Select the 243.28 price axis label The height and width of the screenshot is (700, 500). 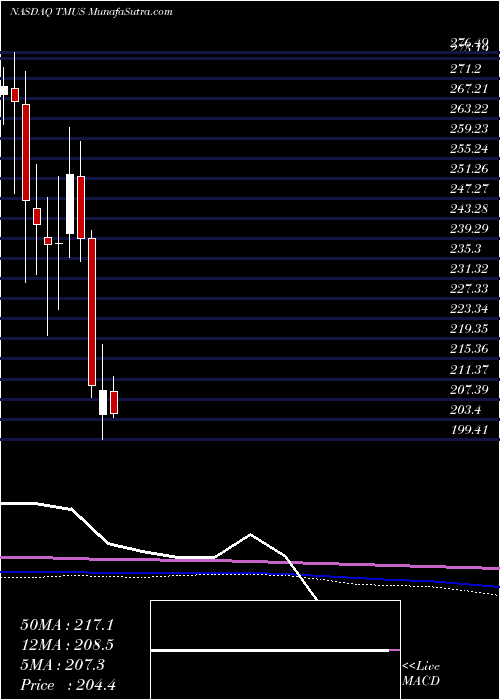tap(468, 209)
